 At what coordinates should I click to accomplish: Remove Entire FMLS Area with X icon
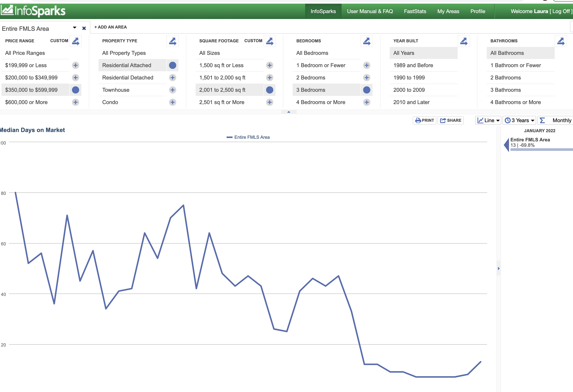pyautogui.click(x=84, y=28)
